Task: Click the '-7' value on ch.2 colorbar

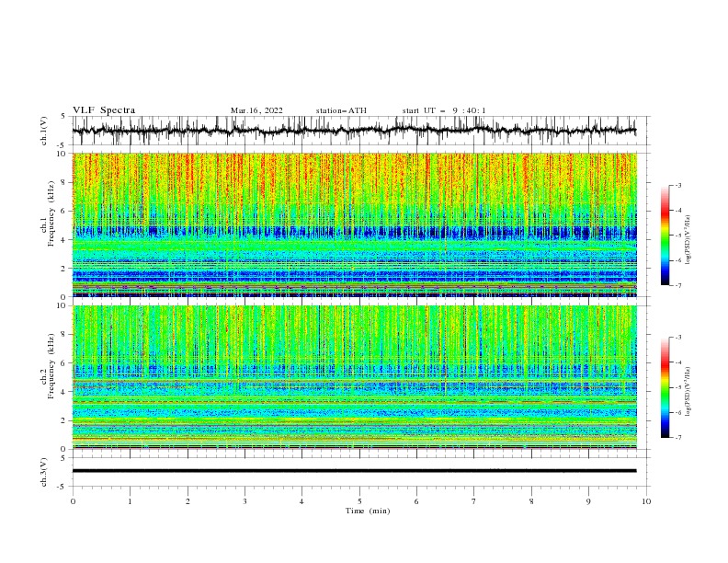Action: tap(677, 438)
